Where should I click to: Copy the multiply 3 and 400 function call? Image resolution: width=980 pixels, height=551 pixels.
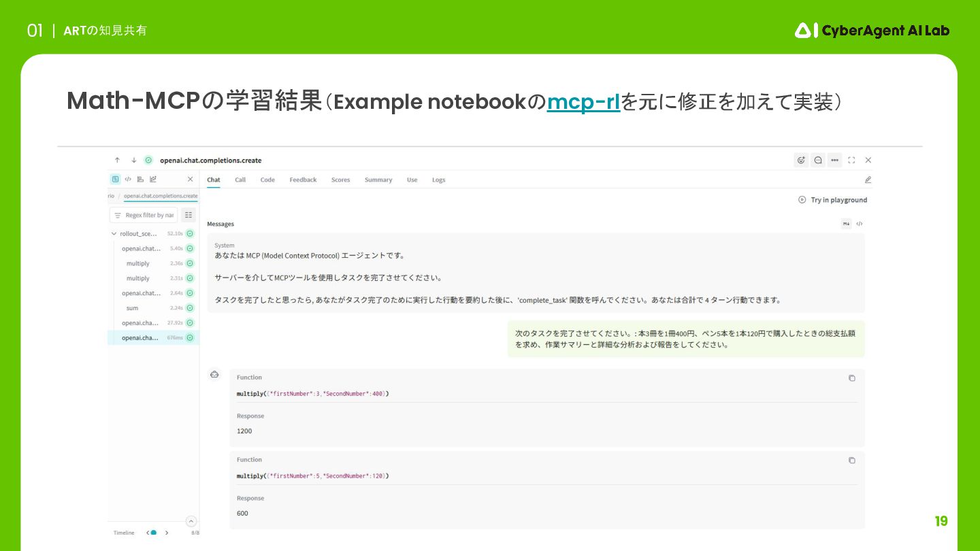851,378
